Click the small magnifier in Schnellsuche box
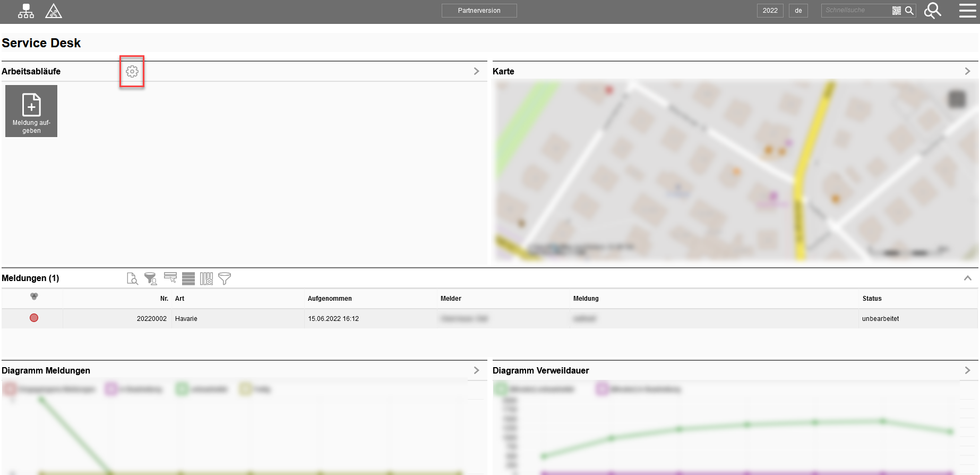This screenshot has width=980, height=475. click(909, 11)
